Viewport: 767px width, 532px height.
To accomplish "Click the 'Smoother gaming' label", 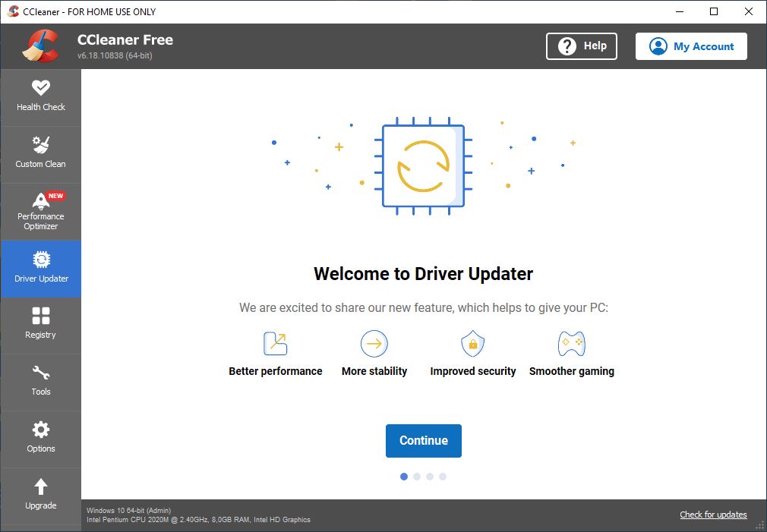I will click(x=571, y=371).
